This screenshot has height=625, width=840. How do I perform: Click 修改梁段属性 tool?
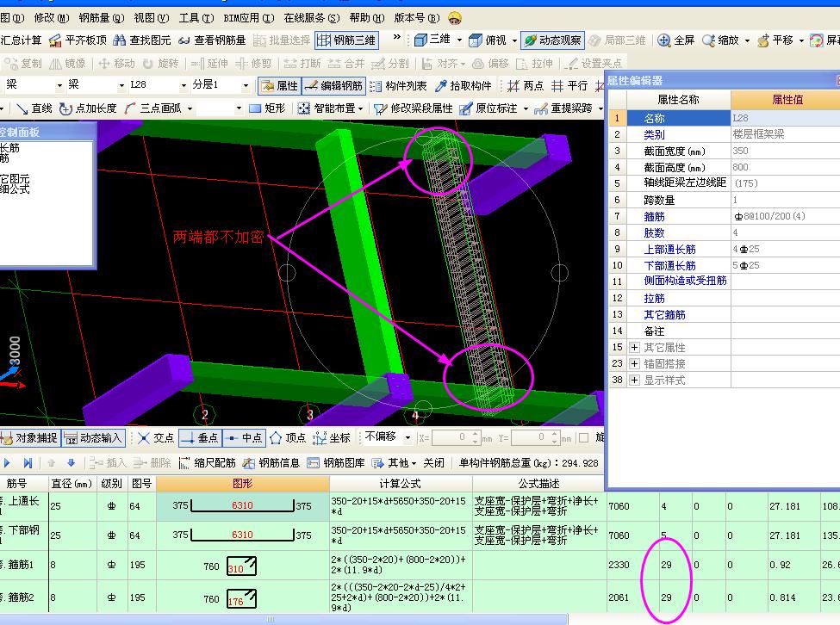(x=413, y=108)
